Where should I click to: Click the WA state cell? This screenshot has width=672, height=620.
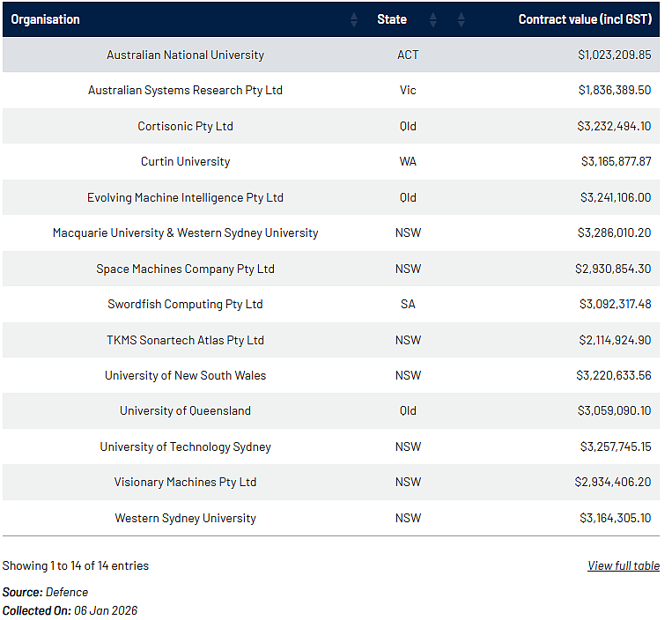(x=408, y=161)
